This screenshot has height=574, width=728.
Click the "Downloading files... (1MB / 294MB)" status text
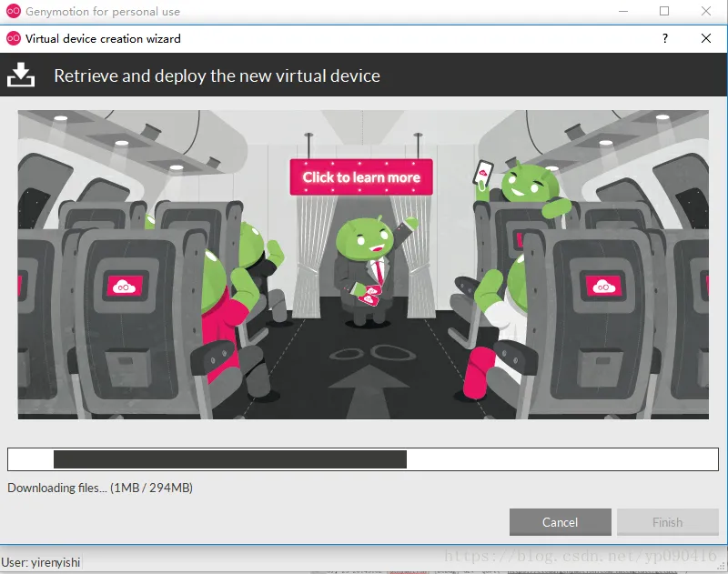(100, 488)
